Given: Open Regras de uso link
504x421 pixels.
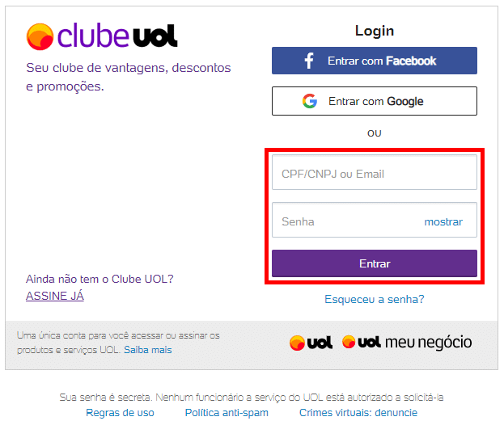Looking at the screenshot, I should pyautogui.click(x=120, y=413).
